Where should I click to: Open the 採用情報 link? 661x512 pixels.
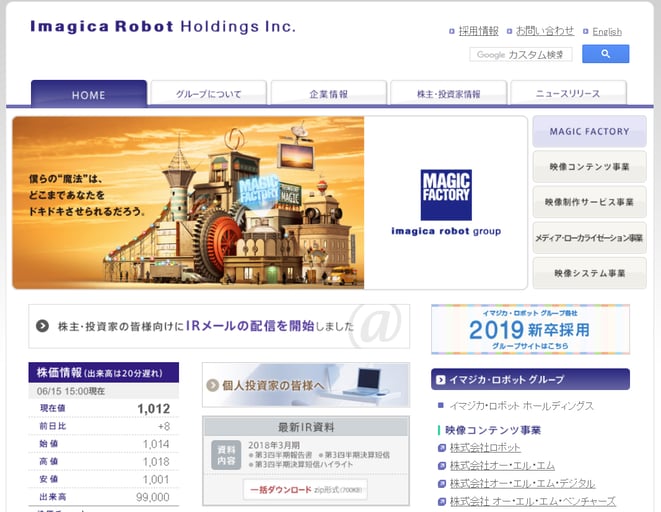478,31
